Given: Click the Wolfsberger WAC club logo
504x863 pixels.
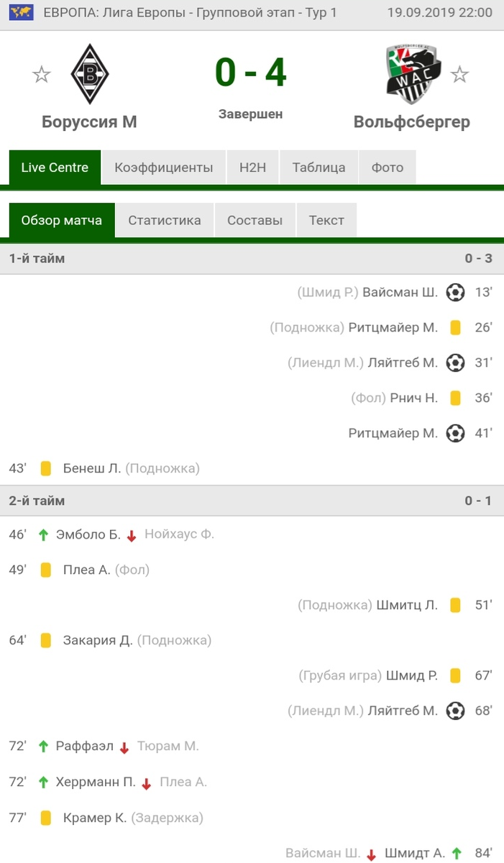Looking at the screenshot, I should click(x=413, y=74).
